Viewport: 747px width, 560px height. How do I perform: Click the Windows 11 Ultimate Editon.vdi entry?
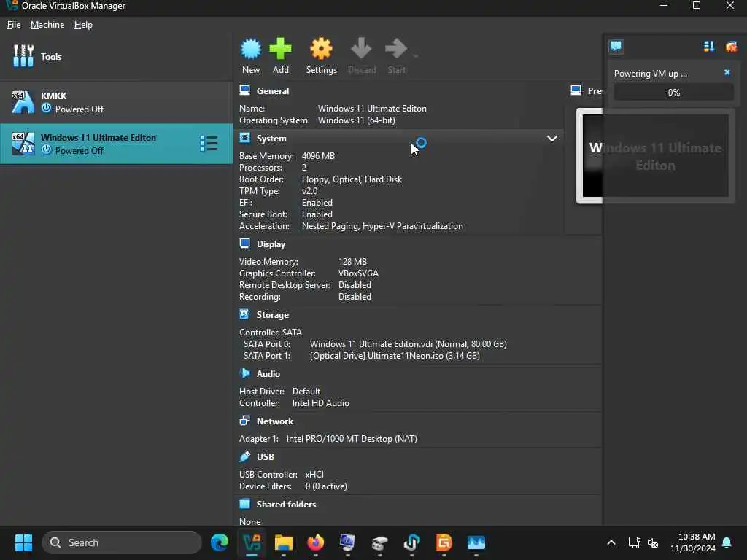[x=409, y=344]
